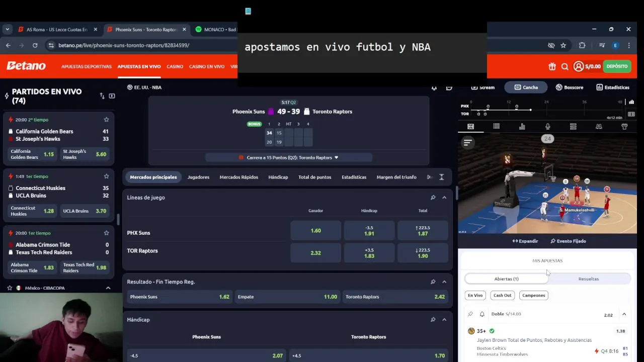Bet St Joseph's Hawks at 5.60
The image size is (644, 362).
click(x=85, y=154)
